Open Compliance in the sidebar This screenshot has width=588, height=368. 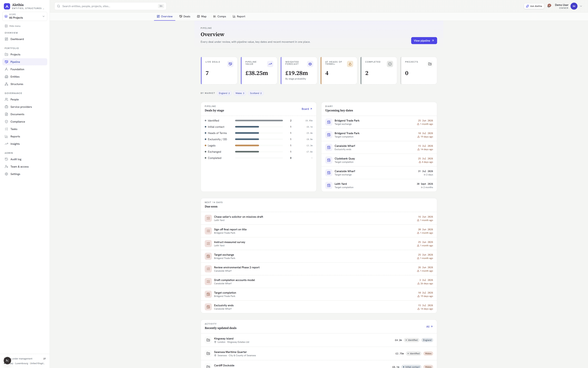coord(25,122)
